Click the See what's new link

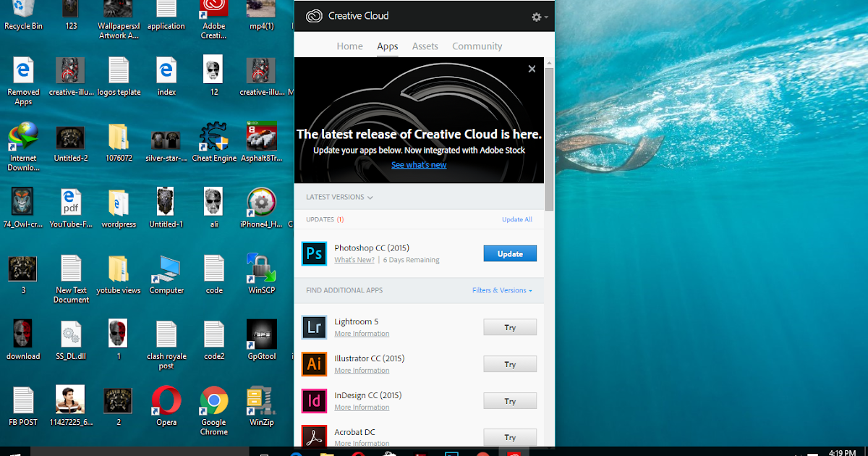(x=419, y=165)
